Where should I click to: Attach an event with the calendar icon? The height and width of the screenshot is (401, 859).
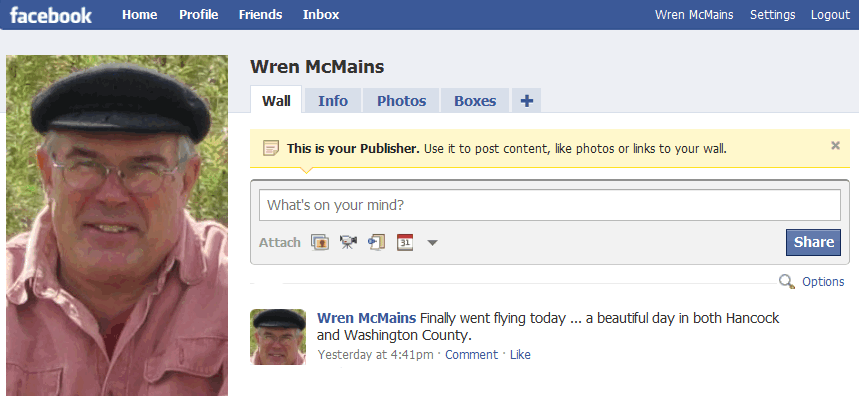[x=405, y=242]
